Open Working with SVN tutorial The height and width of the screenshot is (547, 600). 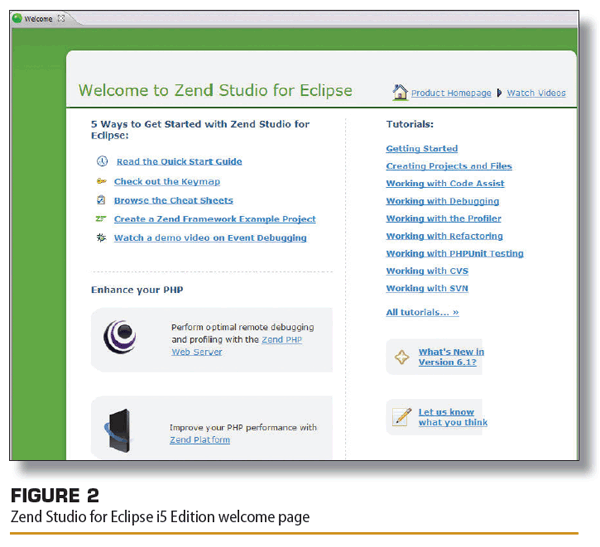pos(427,288)
